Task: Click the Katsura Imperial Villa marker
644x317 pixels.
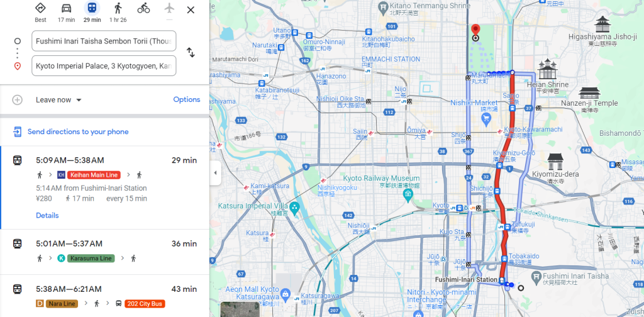Action: click(294, 209)
